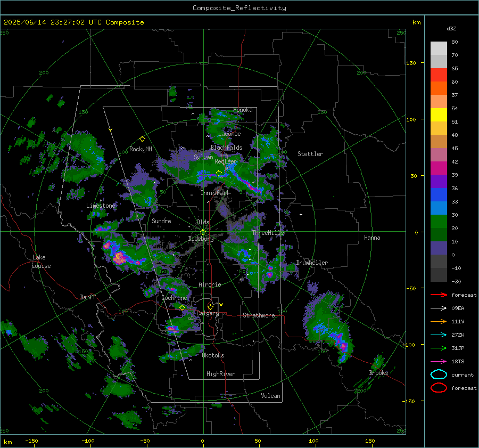Select the light gray 80 dBZ top swatch
479x448 pixels.
(x=439, y=48)
